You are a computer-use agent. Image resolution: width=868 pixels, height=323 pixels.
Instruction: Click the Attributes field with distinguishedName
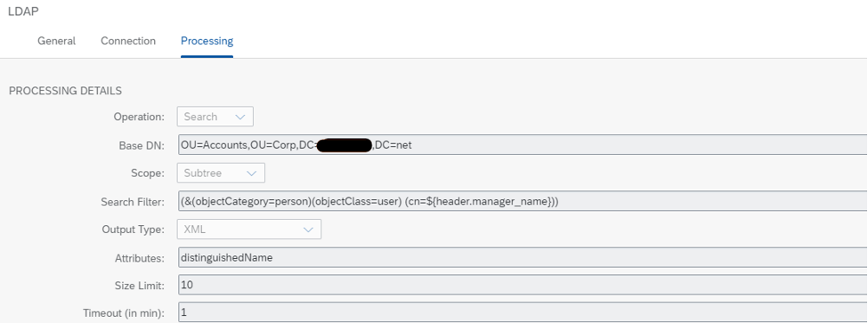tap(523, 257)
